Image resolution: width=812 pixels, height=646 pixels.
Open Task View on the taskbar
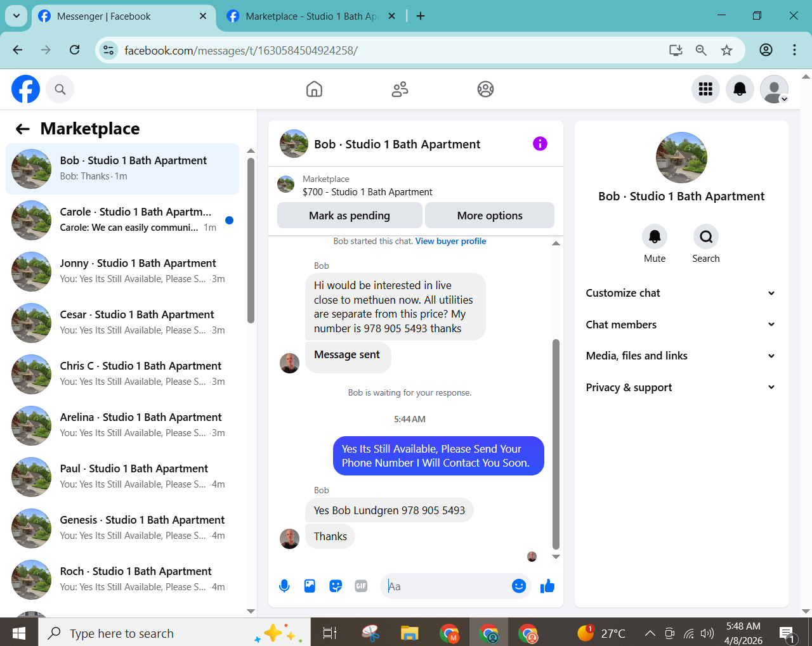tap(330, 633)
